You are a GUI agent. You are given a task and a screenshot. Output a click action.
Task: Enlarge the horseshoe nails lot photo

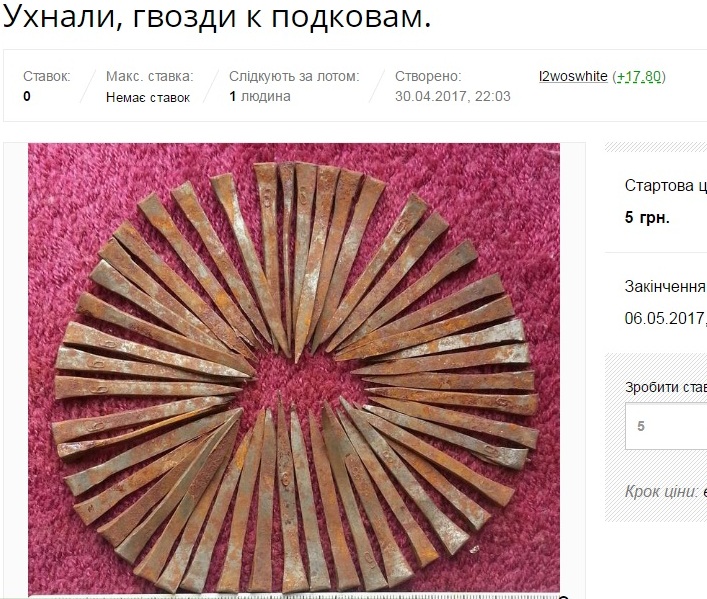click(x=294, y=370)
